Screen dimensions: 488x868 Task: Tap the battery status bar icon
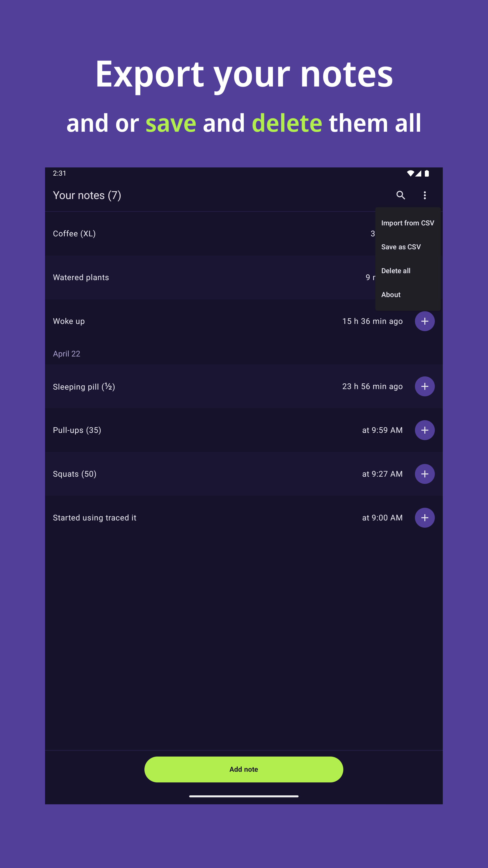pos(427,174)
